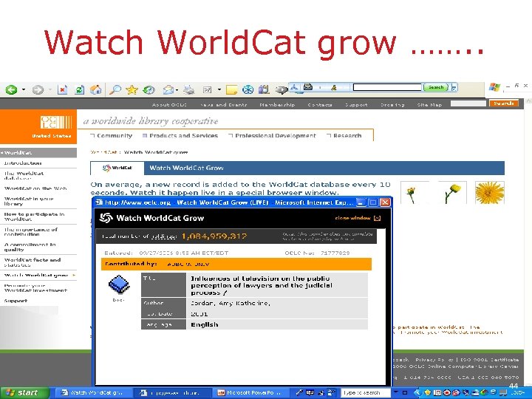Click the Windows Start button
Viewport: 532px width, 399px height.
(24, 392)
